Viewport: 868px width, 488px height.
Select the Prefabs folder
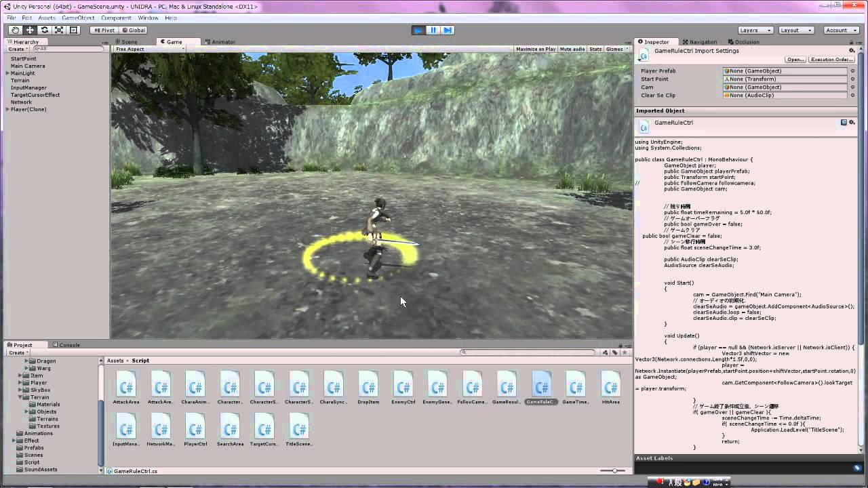coord(34,447)
